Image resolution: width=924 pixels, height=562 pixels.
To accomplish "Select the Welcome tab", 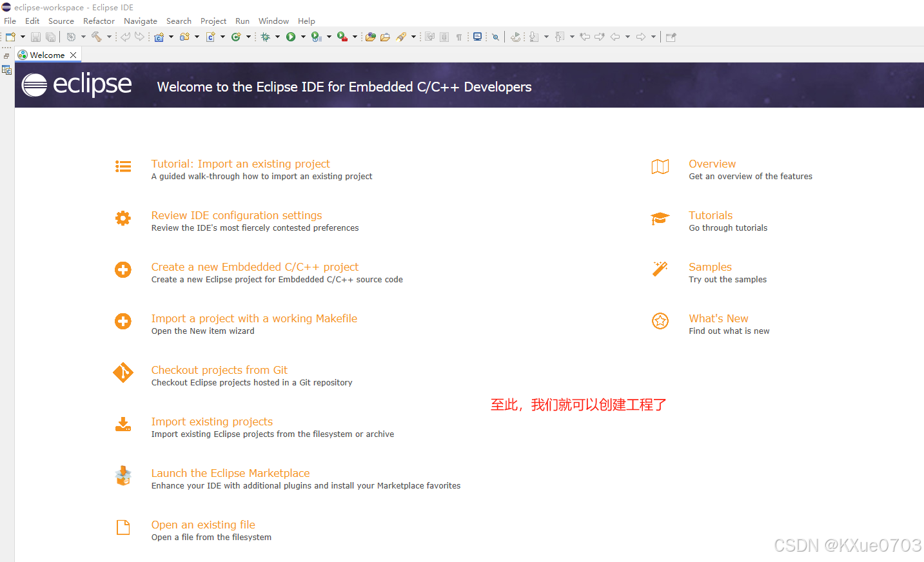I will click(x=47, y=55).
